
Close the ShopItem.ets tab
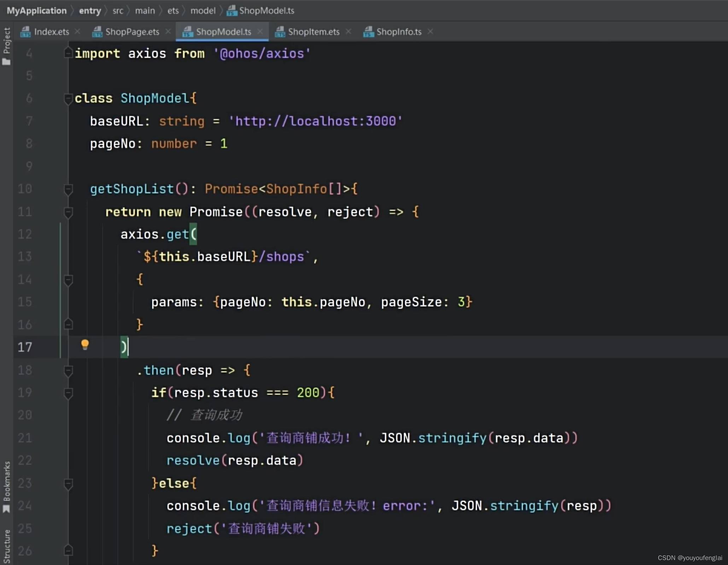coord(349,31)
